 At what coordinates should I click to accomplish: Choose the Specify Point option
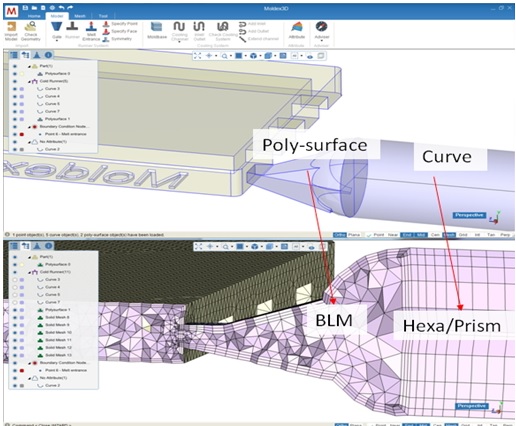pos(120,24)
